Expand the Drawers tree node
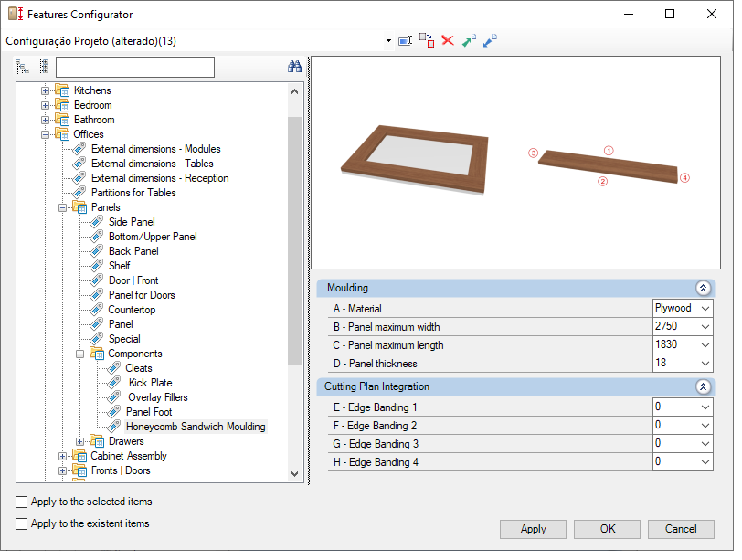The image size is (742, 560). [80, 442]
